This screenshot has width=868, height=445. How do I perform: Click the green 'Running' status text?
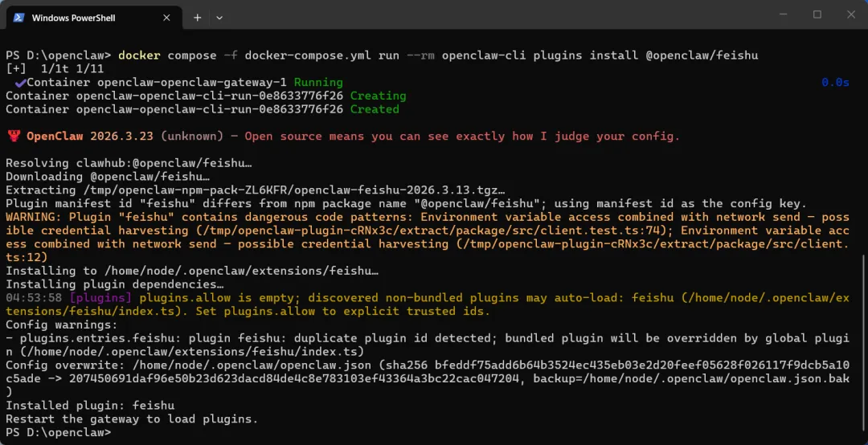point(318,83)
